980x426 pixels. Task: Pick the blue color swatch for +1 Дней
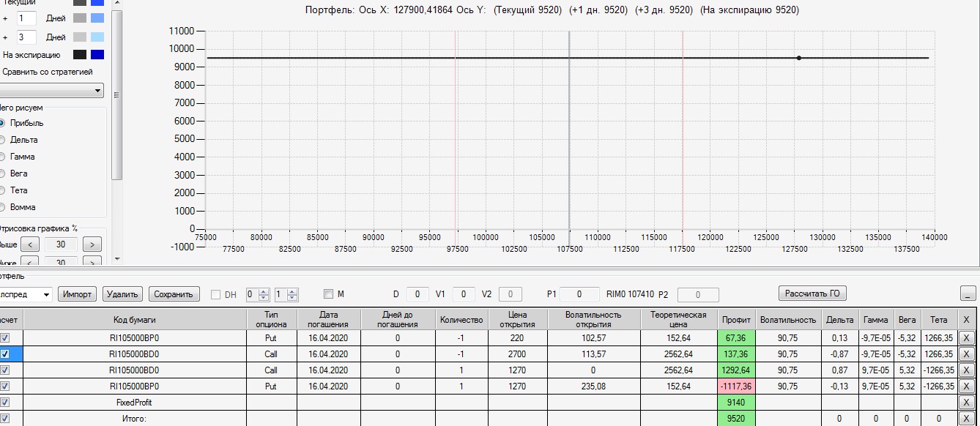click(x=97, y=18)
